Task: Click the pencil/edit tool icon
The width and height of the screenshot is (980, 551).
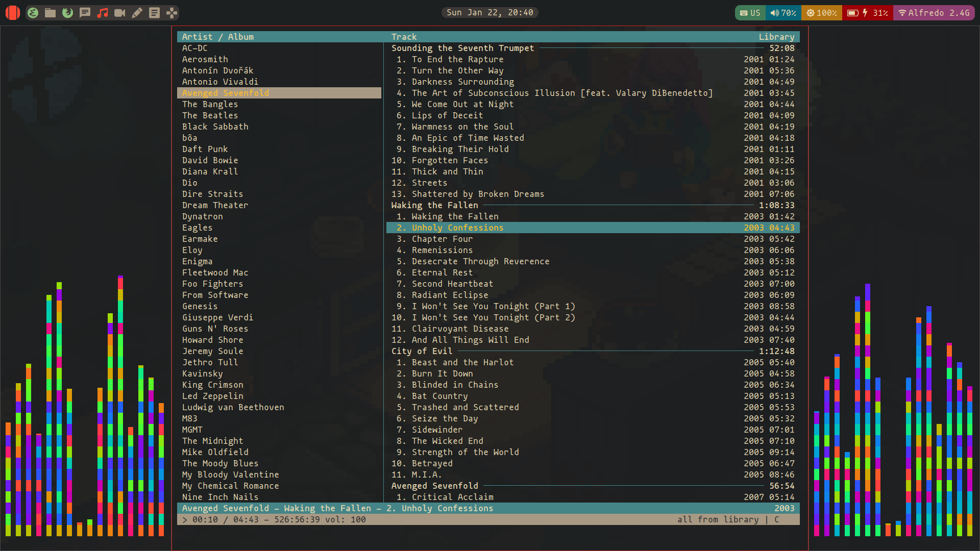Action: click(137, 12)
